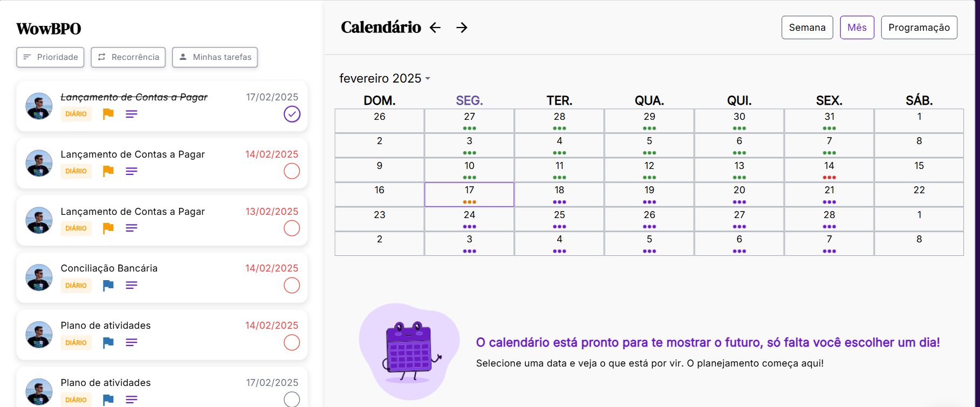Open description icon on Conciliação Bancária task

(132, 285)
